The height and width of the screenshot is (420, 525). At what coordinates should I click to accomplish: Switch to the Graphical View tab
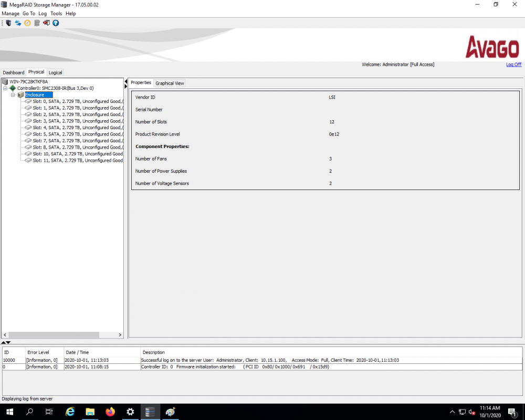point(170,83)
